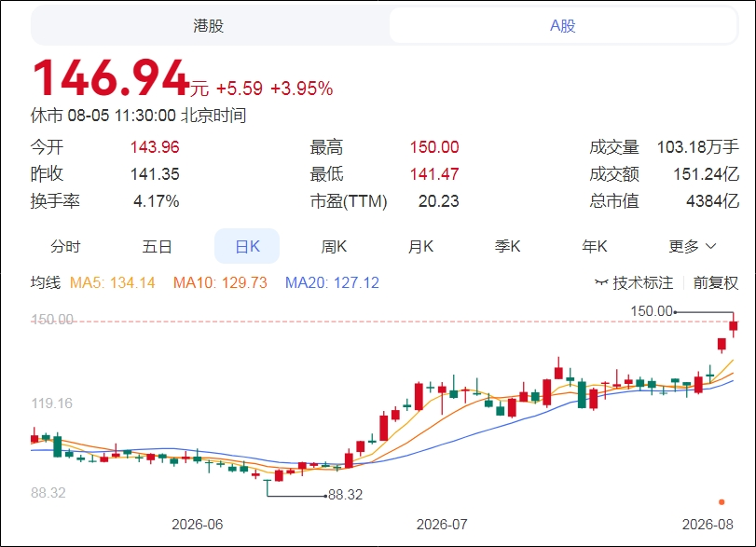Click the 最高 value 150.00 in stats
This screenshot has width=756, height=547.
pos(434,147)
